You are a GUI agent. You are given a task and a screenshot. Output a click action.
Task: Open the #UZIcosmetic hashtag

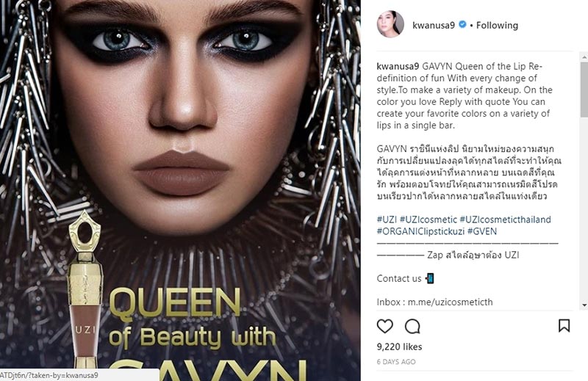point(429,219)
